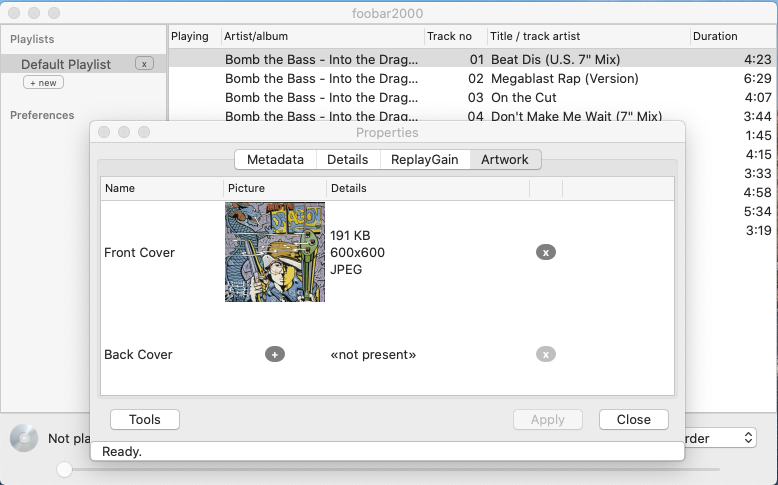Select Default Playlist in the sidebar

point(66,64)
